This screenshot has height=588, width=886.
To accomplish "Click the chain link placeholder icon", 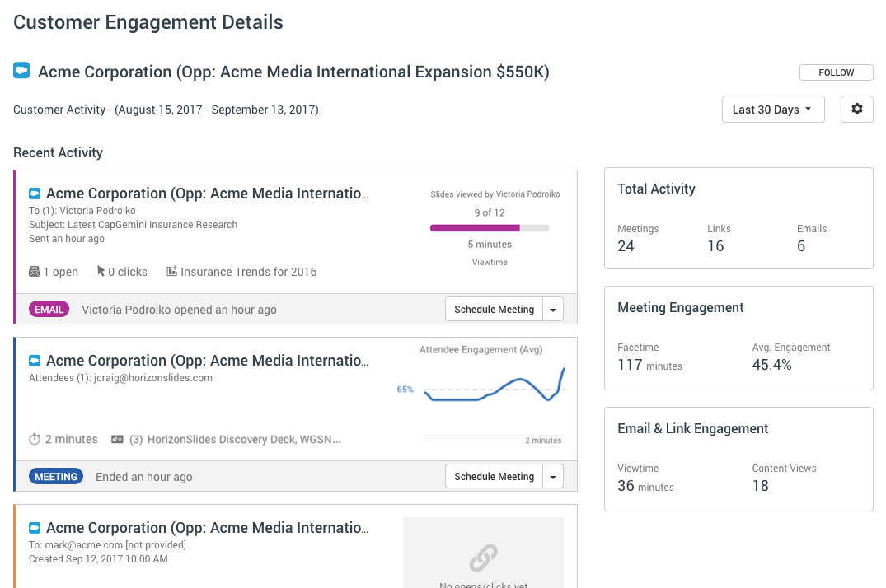I will point(483,558).
